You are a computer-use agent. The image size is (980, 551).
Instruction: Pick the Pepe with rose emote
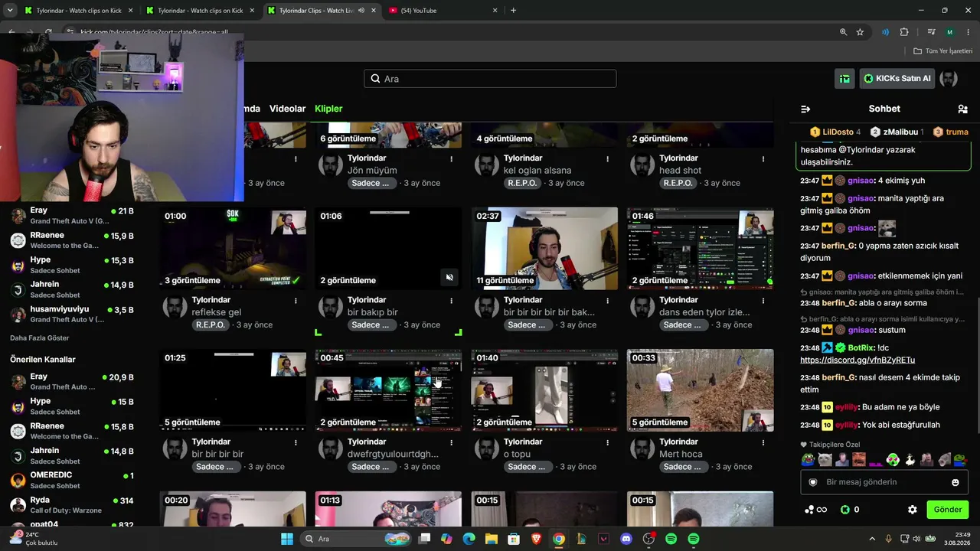(x=960, y=460)
